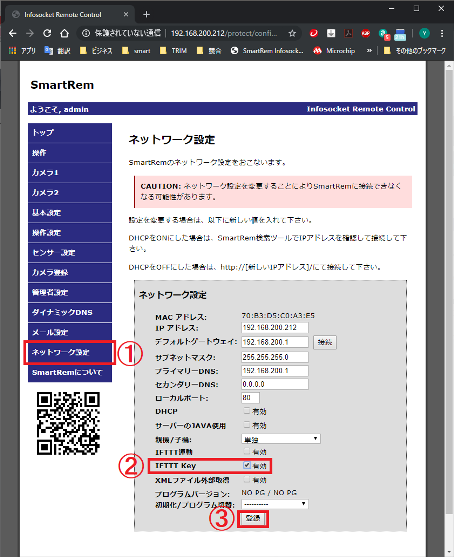The width and height of the screenshot is (454, 557).
Task: Toggle the IFTTT連動 checkbox
Action: [247, 451]
